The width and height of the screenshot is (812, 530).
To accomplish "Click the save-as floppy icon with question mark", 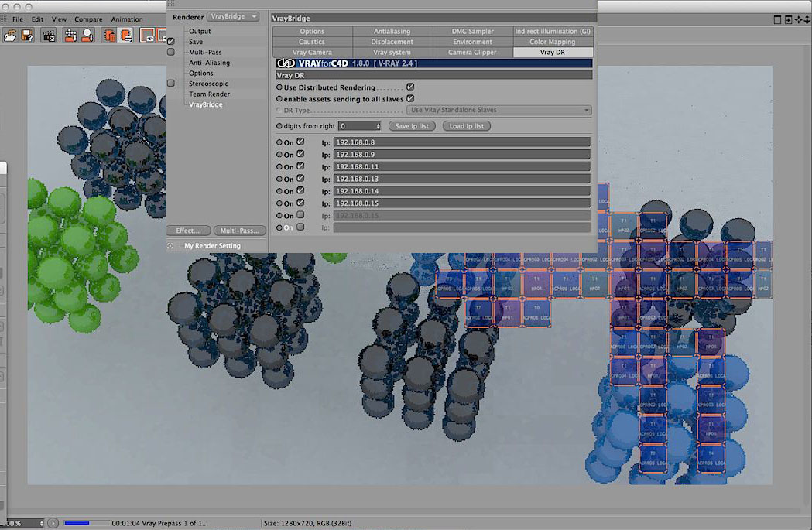I will [27, 35].
